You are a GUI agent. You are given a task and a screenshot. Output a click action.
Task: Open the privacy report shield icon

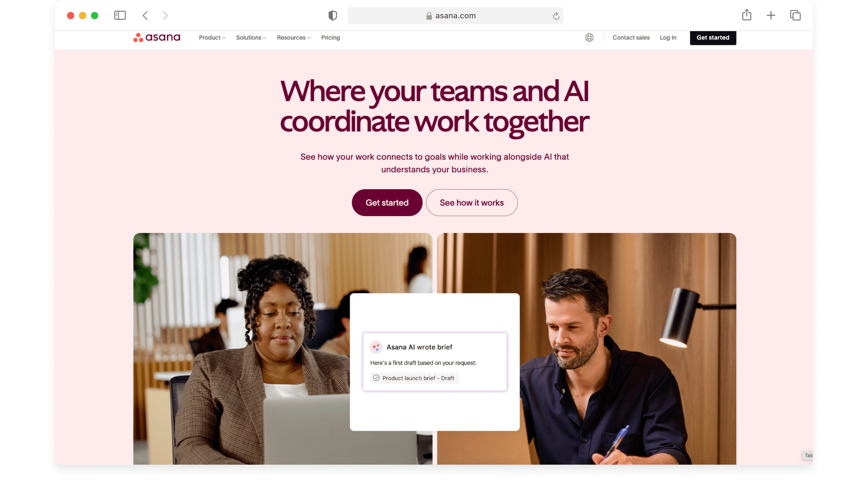coord(333,16)
